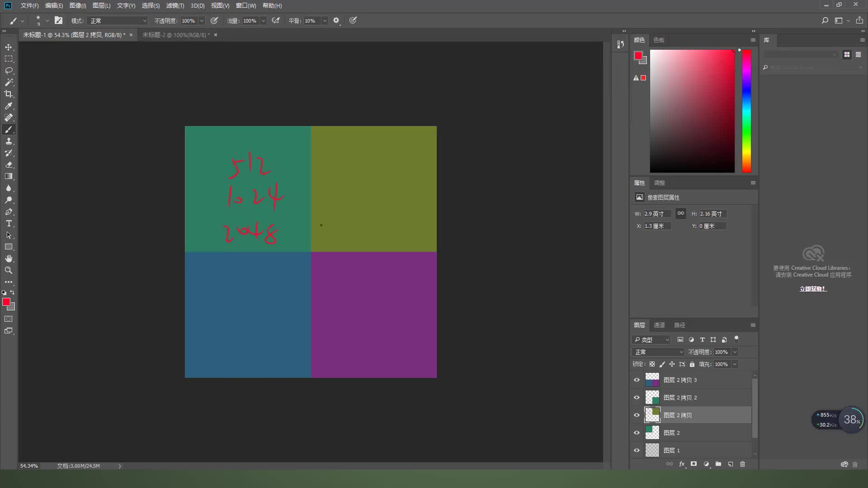Click the foreground color swatch in toolbar
This screenshot has width=868, height=488.
click(x=6, y=302)
